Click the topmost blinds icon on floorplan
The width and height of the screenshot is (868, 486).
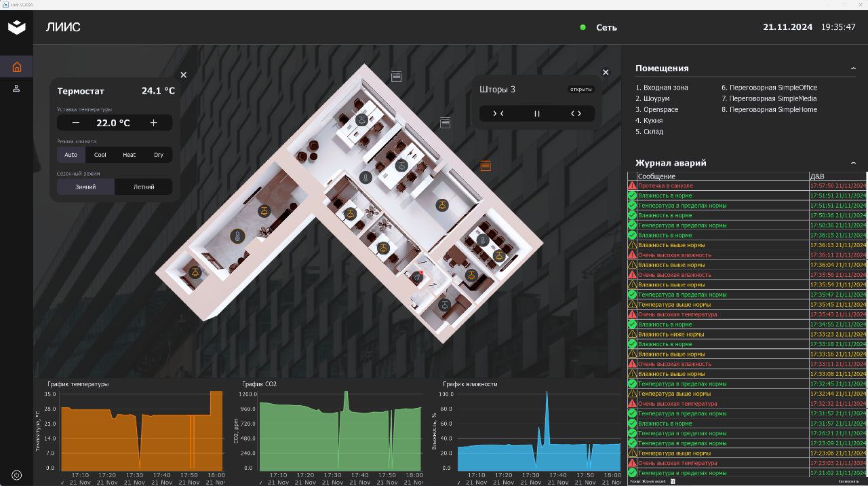[x=397, y=77]
